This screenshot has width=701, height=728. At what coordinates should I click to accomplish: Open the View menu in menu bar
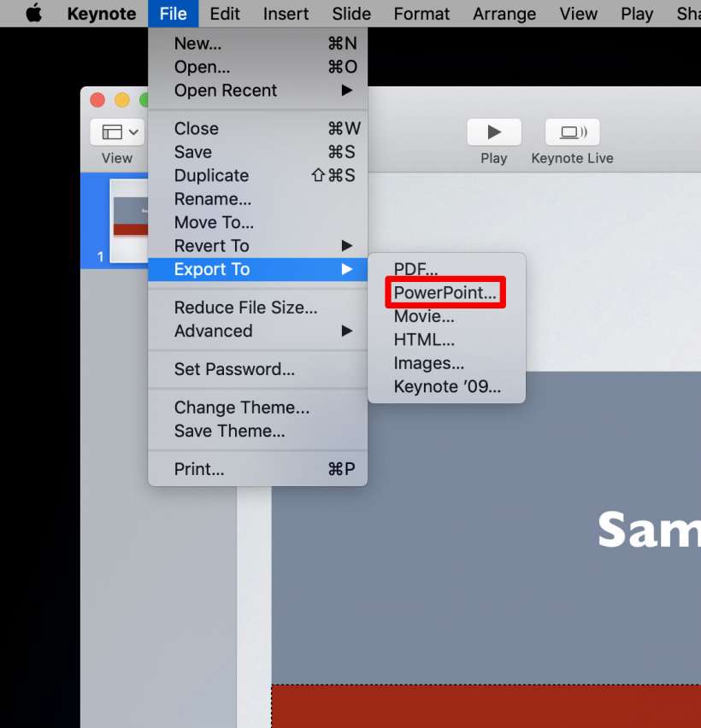click(x=579, y=14)
